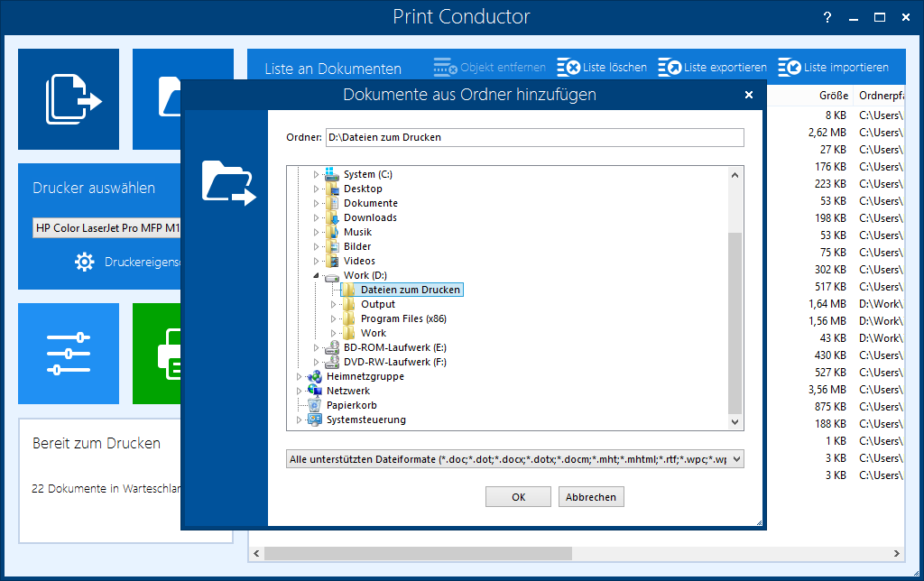This screenshot has width=924, height=581.
Task: Click Liste löschen in toolbar
Action: [x=602, y=68]
